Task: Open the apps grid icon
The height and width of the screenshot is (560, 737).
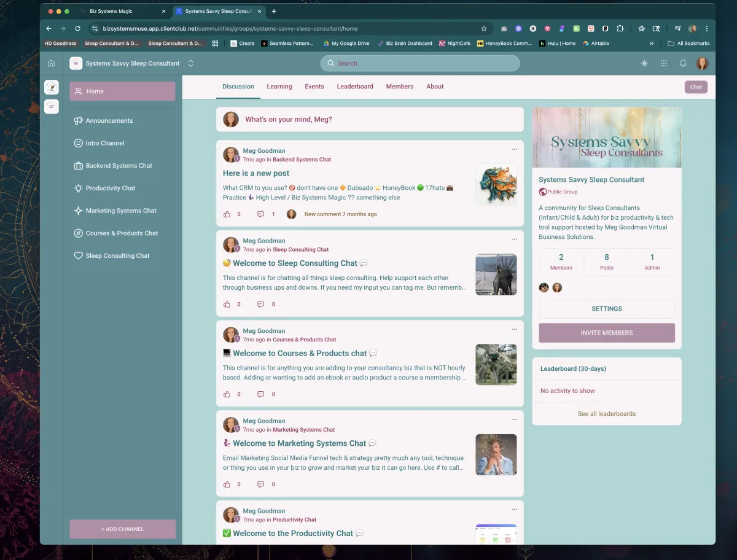Action: pyautogui.click(x=663, y=63)
